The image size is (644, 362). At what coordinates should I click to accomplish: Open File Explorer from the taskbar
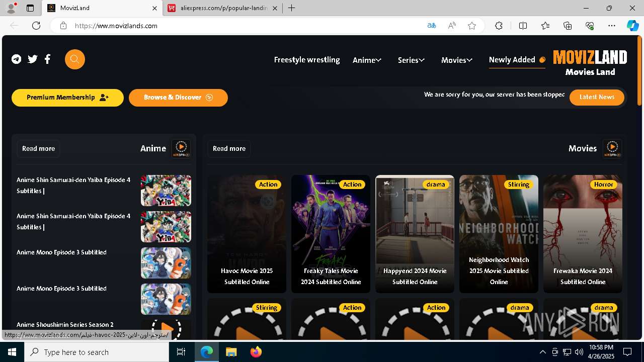[231, 352]
